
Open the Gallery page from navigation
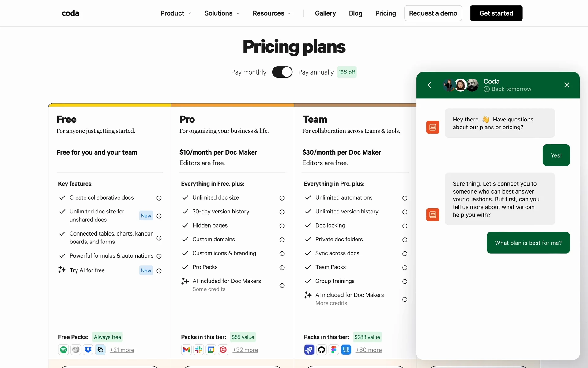point(325,13)
